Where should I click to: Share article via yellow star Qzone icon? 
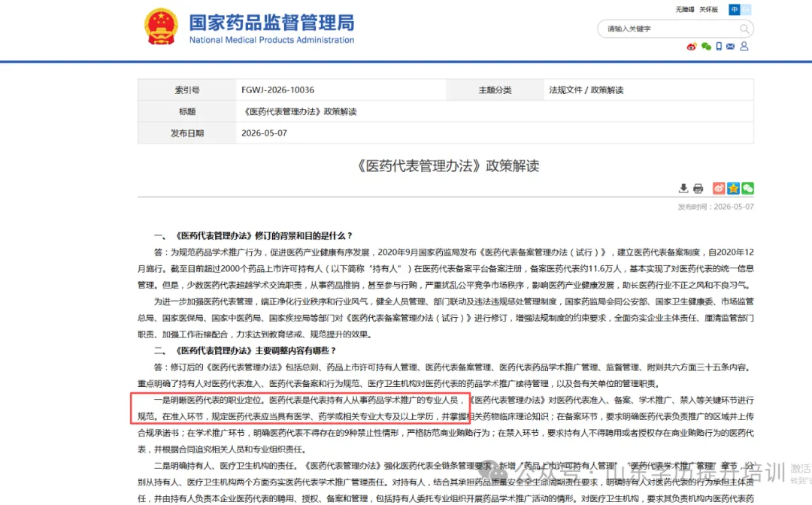pyautogui.click(x=733, y=189)
